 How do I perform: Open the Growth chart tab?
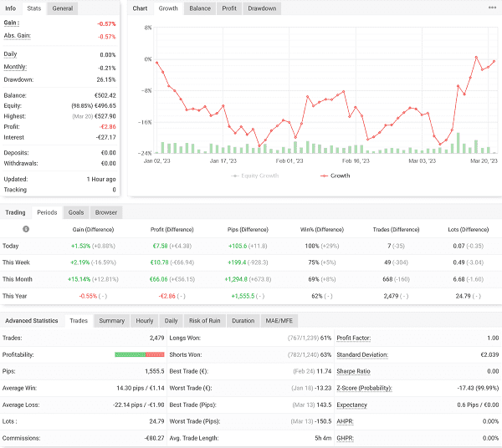[x=168, y=8]
